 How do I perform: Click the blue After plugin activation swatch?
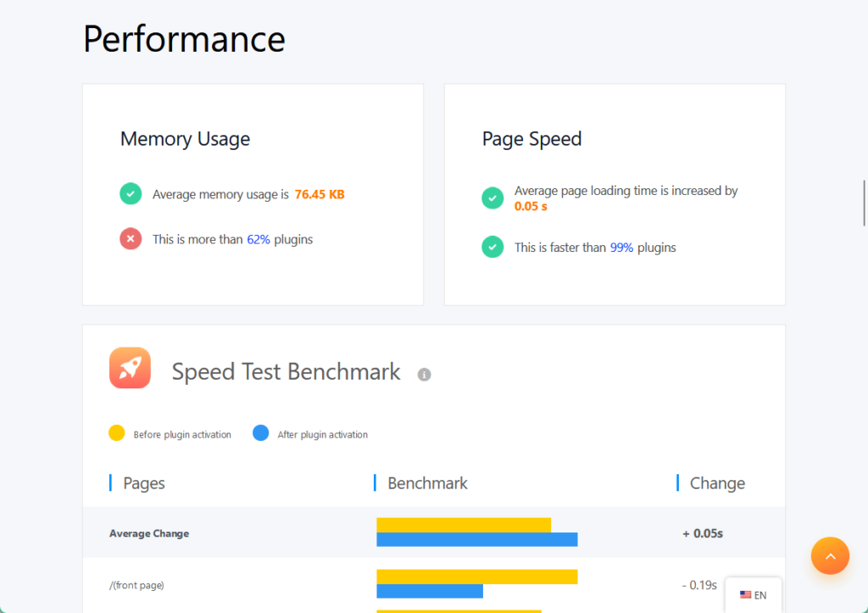261,433
